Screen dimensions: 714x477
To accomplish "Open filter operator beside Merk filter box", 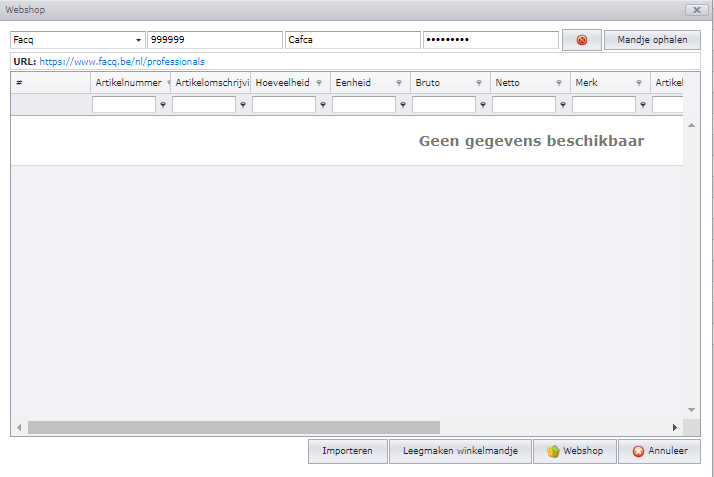I will pyautogui.click(x=643, y=105).
